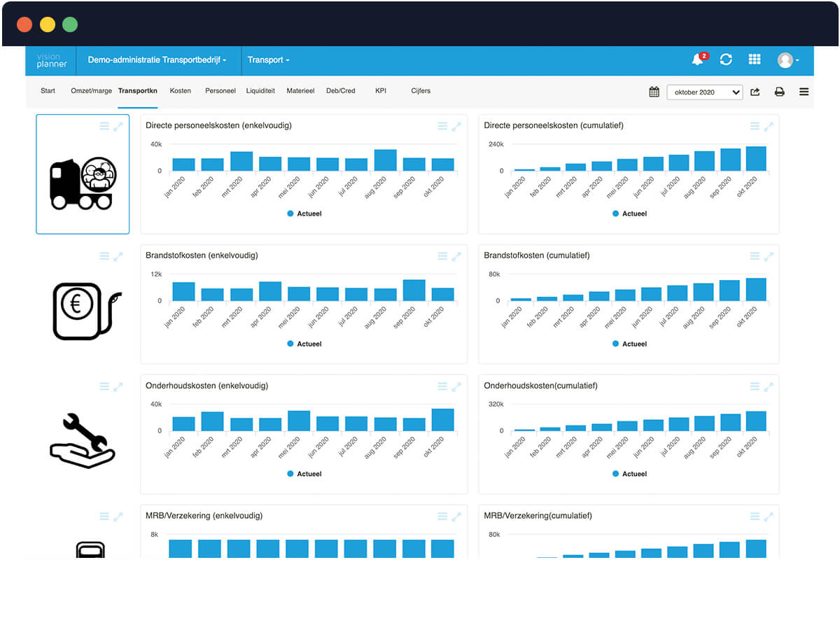Open the KPI tab
The height and width of the screenshot is (630, 840).
(x=381, y=91)
